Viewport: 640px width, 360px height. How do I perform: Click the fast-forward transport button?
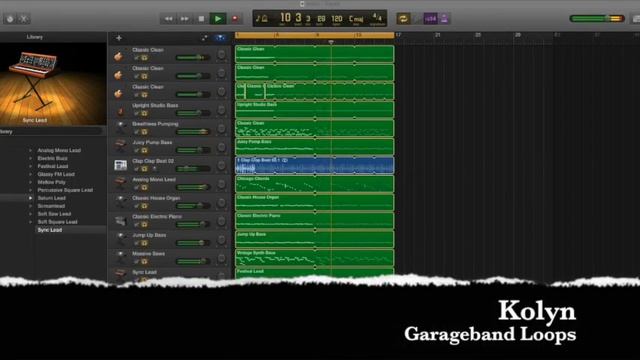(184, 19)
